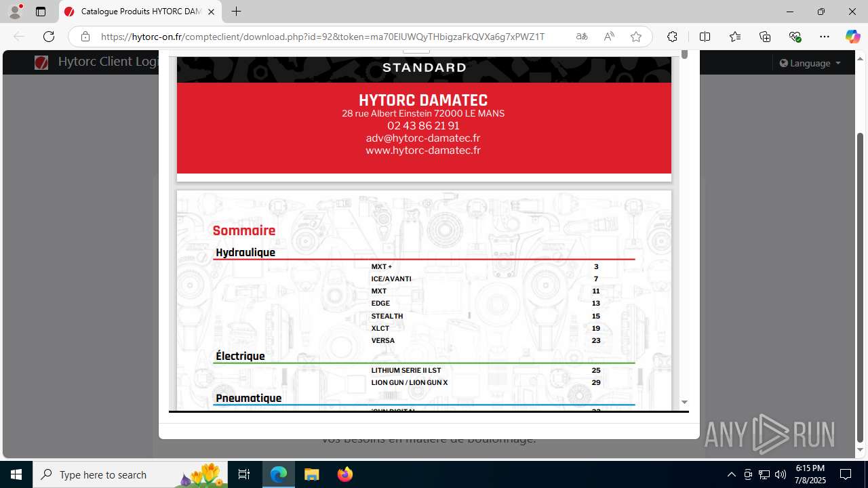Open the Windows notification center

pos(846,474)
